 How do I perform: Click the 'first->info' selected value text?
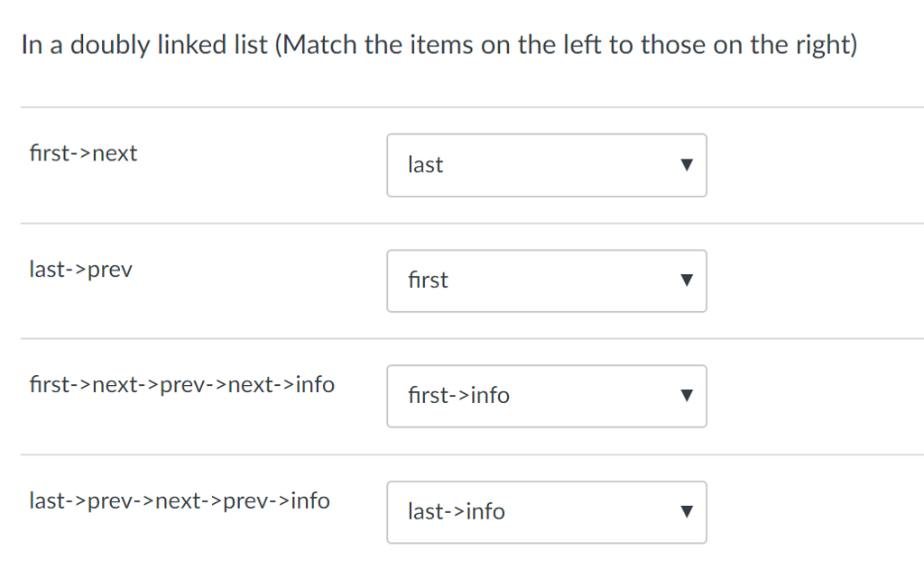coord(458,396)
